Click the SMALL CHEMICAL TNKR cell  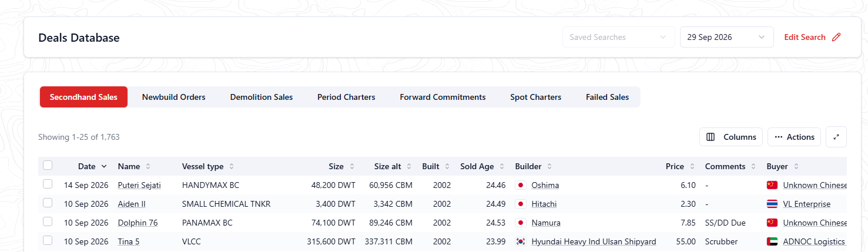click(226, 204)
